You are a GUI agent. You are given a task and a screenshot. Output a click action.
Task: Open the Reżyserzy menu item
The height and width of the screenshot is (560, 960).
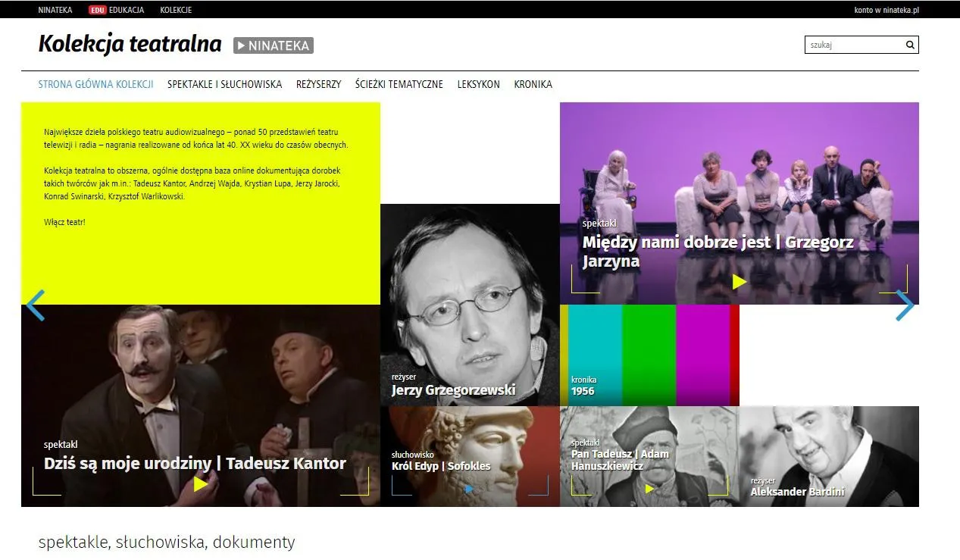[x=319, y=84]
